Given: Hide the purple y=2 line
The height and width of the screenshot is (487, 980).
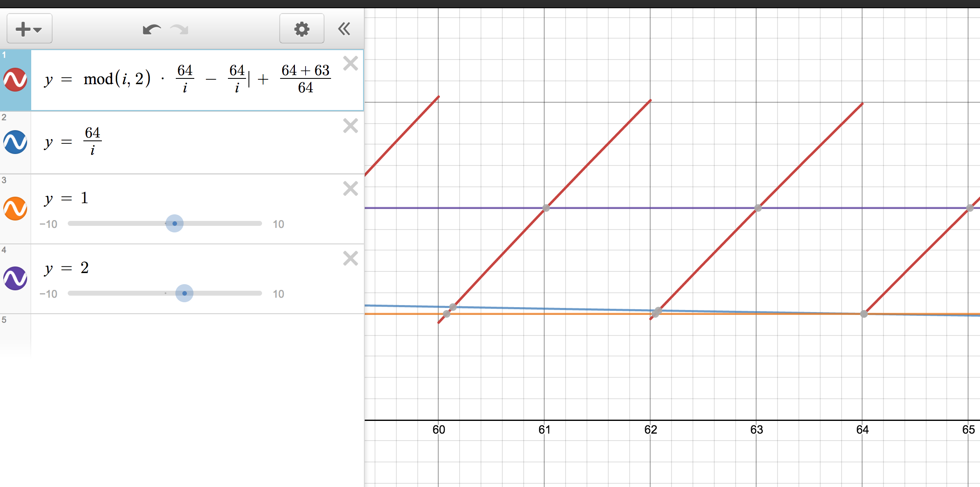Looking at the screenshot, I should tap(15, 278).
